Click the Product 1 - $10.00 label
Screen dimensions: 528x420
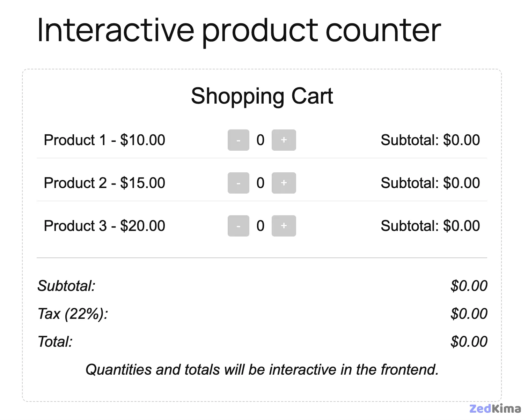104,140
